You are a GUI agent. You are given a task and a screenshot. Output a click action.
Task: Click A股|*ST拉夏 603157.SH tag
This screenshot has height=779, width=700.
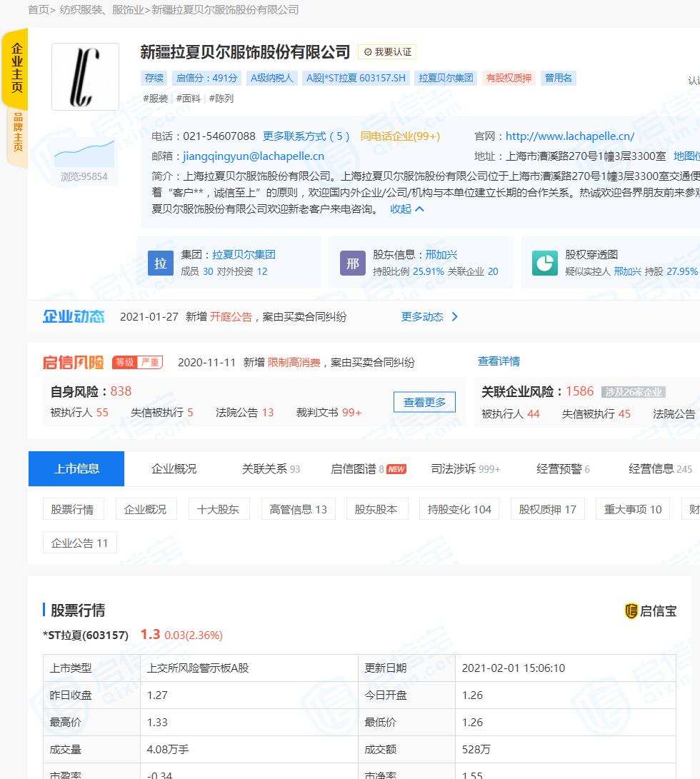[x=356, y=78]
